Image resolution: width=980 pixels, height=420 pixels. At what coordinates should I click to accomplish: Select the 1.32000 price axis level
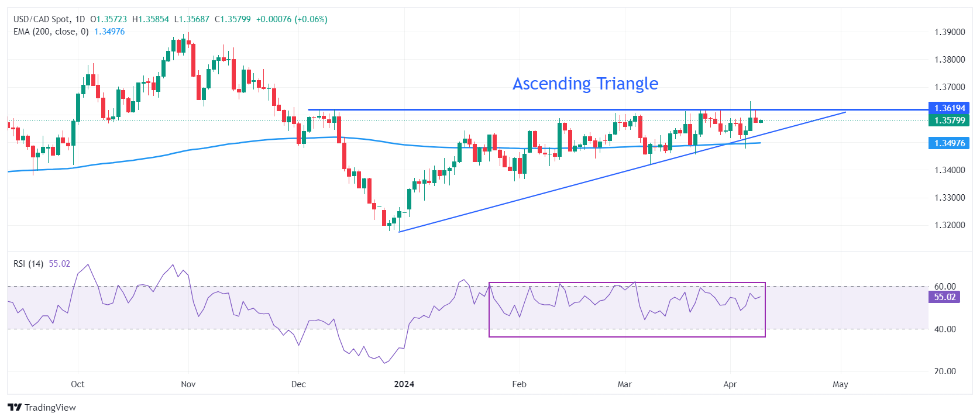coord(949,225)
